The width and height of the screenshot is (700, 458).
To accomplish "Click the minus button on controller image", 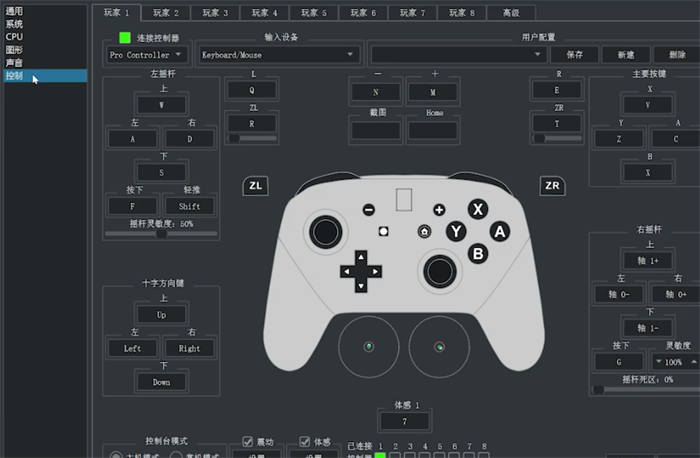I will coord(369,209).
